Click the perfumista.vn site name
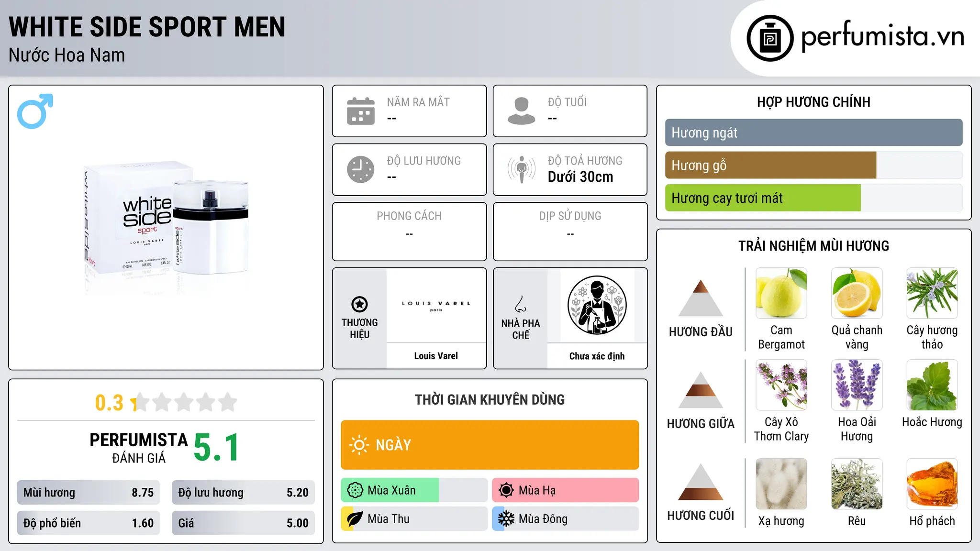The width and height of the screenshot is (980, 551). tap(882, 37)
